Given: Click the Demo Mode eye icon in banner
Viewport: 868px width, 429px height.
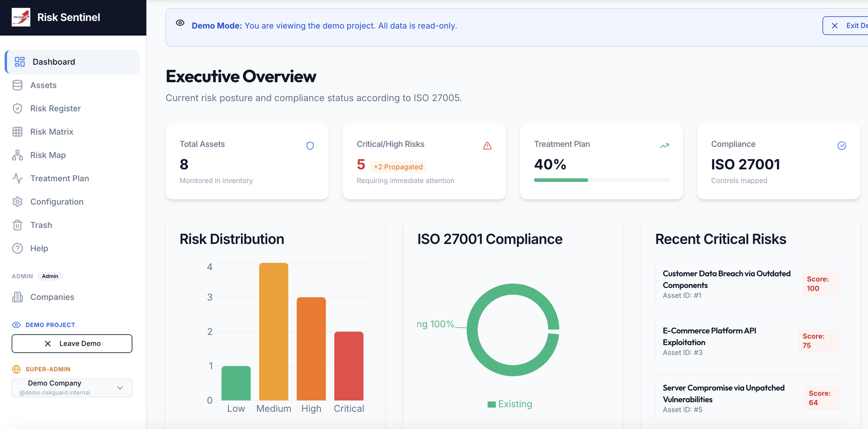Looking at the screenshot, I should pyautogui.click(x=180, y=23).
